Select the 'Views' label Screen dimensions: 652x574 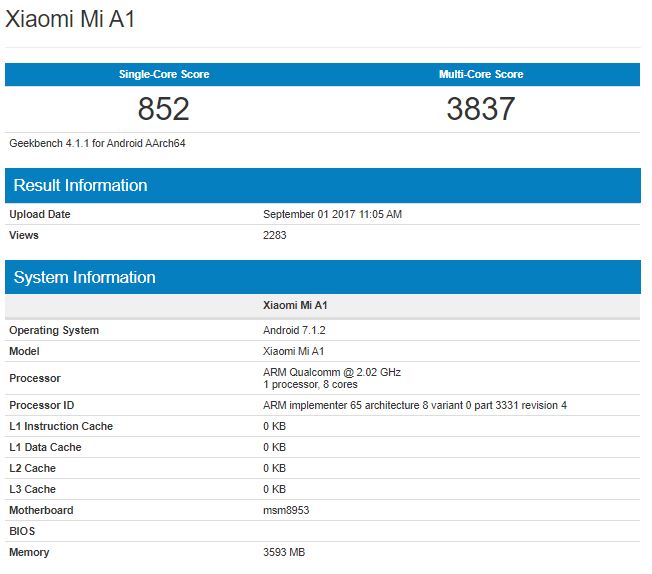[x=24, y=235]
